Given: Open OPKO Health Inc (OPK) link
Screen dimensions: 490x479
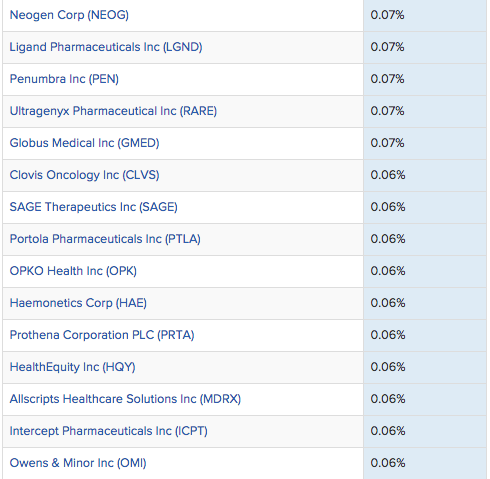Looking at the screenshot, I should coord(73,271).
